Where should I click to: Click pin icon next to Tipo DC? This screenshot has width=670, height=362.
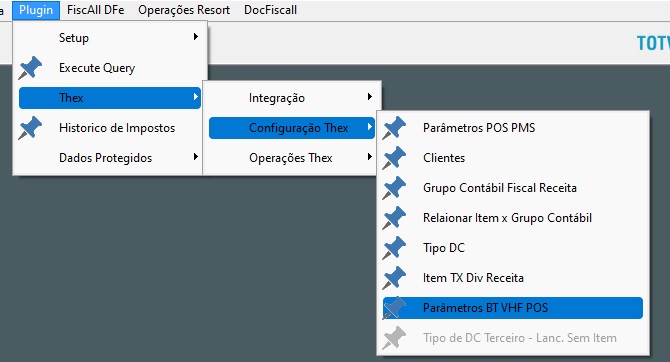point(394,248)
